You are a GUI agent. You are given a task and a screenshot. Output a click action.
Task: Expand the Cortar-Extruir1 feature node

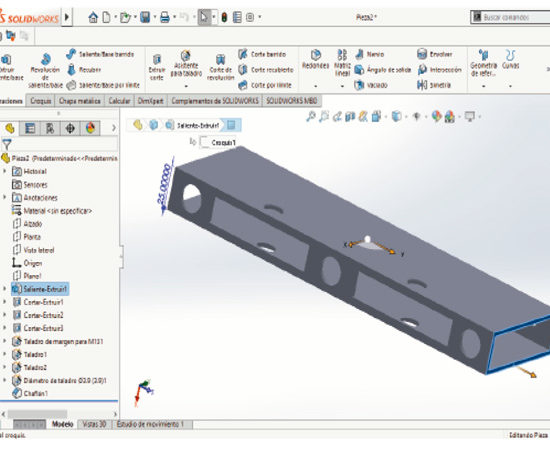[x=5, y=302]
